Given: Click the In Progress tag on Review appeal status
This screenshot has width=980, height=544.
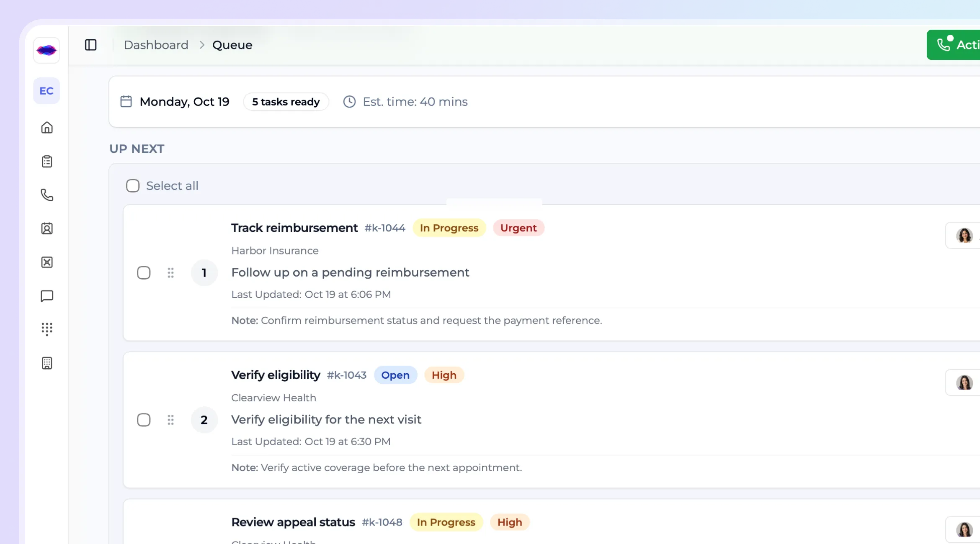Looking at the screenshot, I should (x=446, y=522).
